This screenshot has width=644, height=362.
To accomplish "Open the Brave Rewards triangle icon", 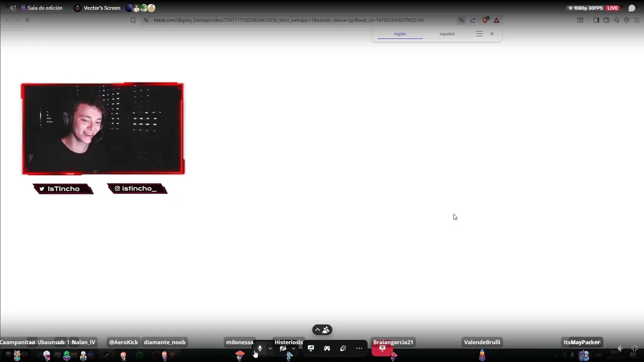I will [497, 20].
